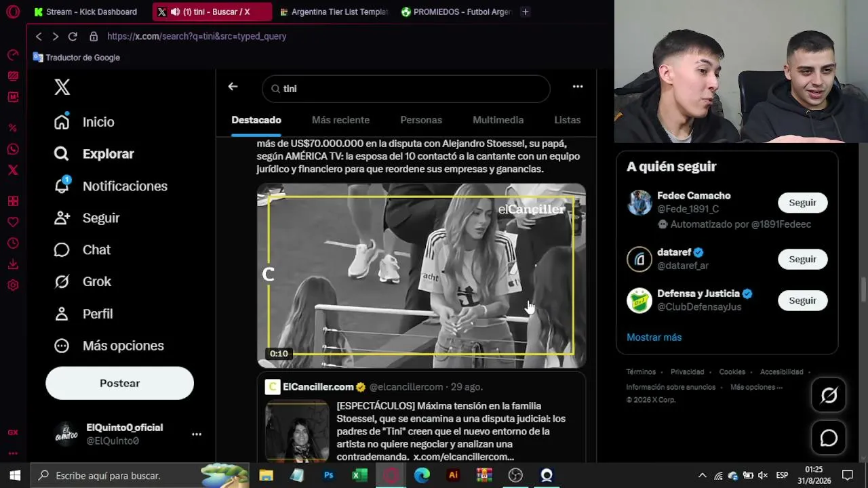Open Notificaciones in the X navigation
This screenshot has width=868, height=488.
[x=111, y=186]
